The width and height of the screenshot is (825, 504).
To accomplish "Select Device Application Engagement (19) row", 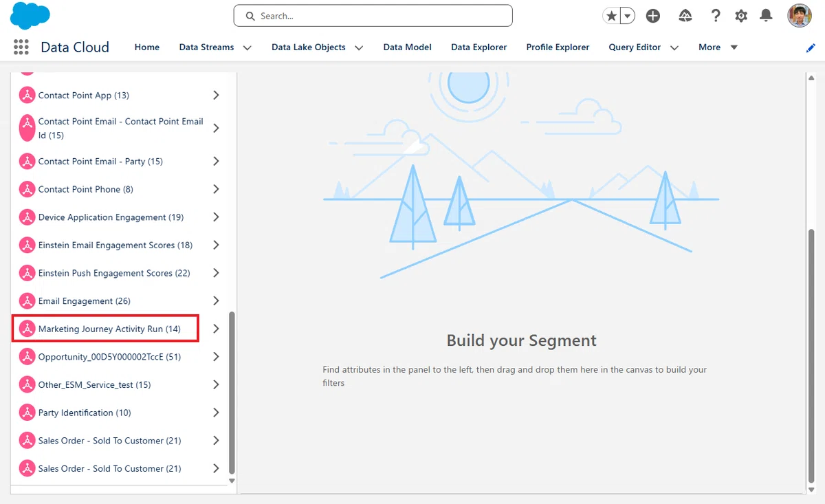I will 120,217.
